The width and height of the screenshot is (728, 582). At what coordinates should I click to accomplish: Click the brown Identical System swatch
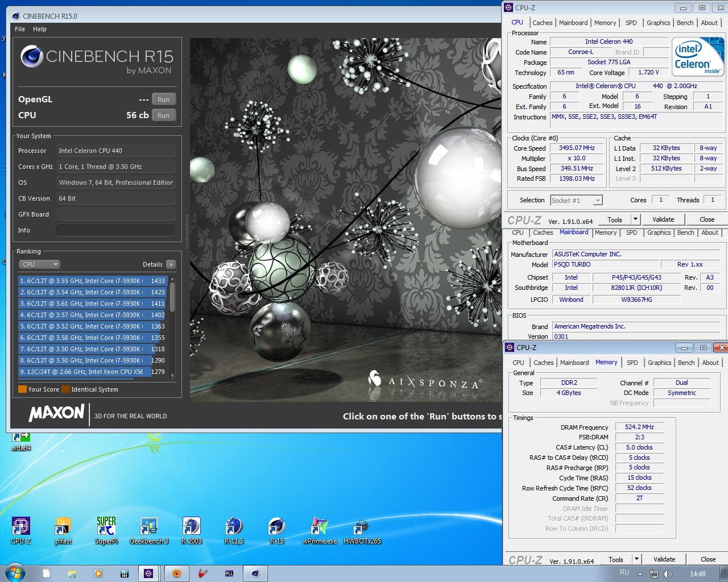pyautogui.click(x=66, y=389)
